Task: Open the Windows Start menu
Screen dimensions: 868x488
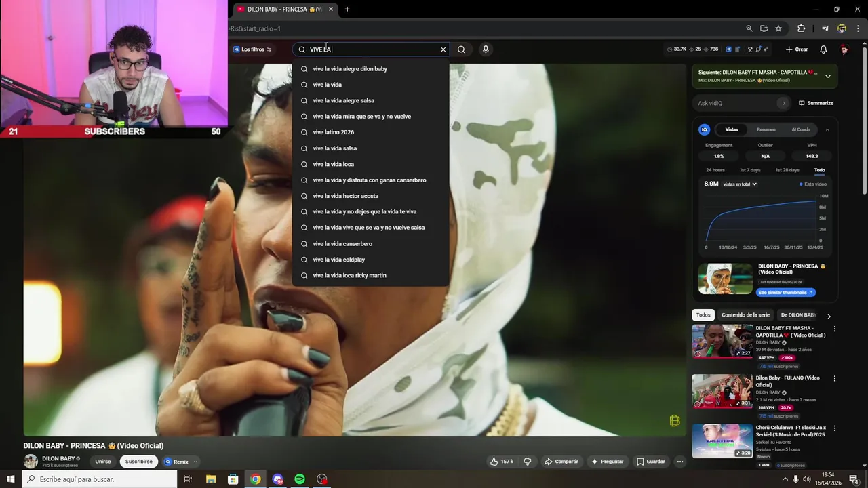Action: (11, 479)
